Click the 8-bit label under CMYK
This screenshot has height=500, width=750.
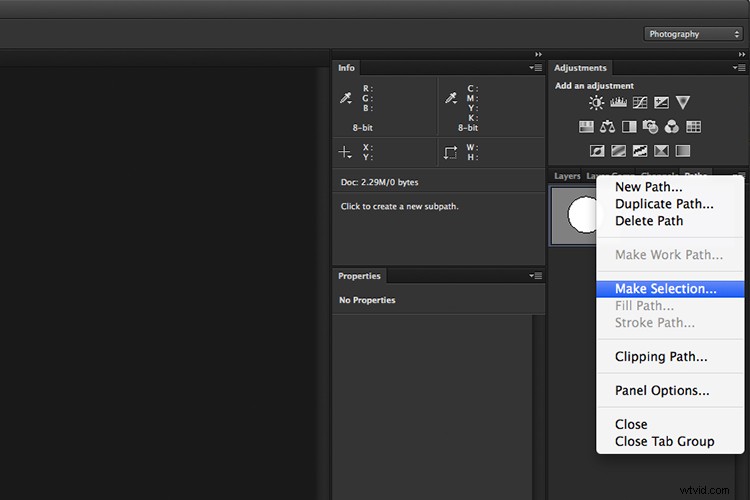pos(468,128)
